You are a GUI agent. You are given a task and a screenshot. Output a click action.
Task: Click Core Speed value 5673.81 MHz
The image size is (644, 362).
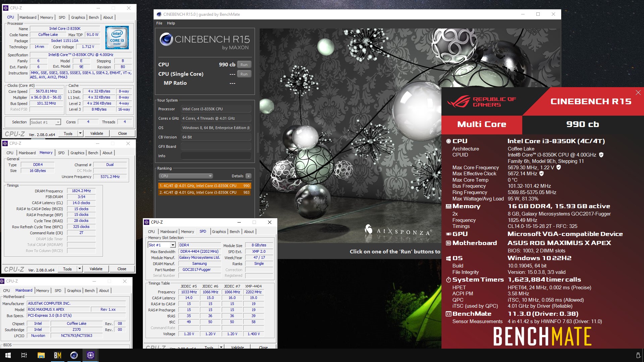46,91
